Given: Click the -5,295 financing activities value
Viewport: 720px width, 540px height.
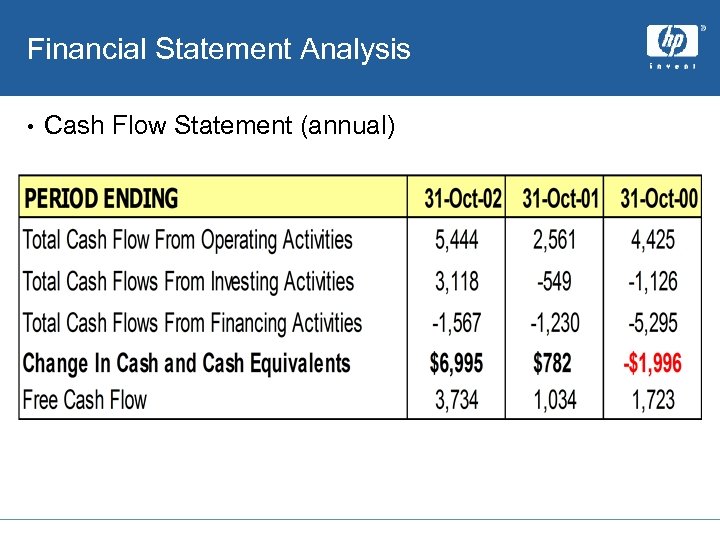Looking at the screenshot, I should [653, 323].
